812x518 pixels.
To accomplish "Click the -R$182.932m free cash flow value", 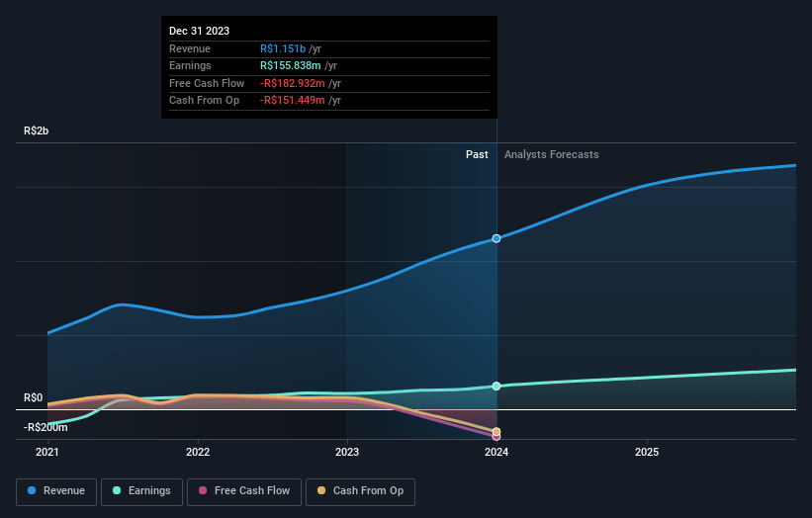I will click(x=293, y=83).
